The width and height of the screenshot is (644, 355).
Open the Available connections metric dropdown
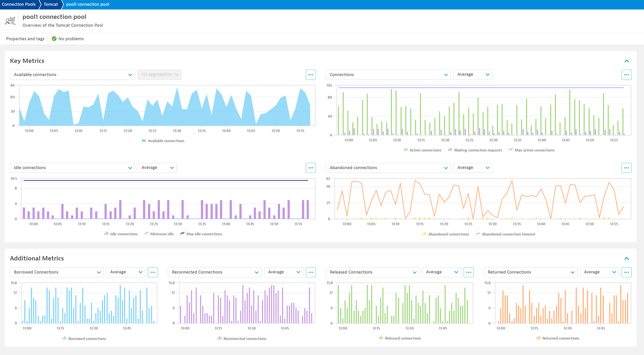pyautogui.click(x=72, y=75)
